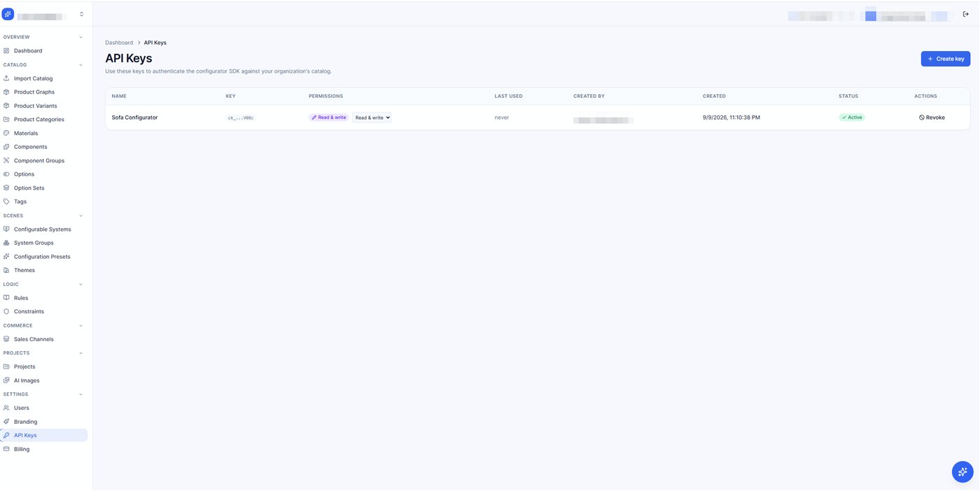Click the PERMISSIONS column header

click(x=325, y=96)
